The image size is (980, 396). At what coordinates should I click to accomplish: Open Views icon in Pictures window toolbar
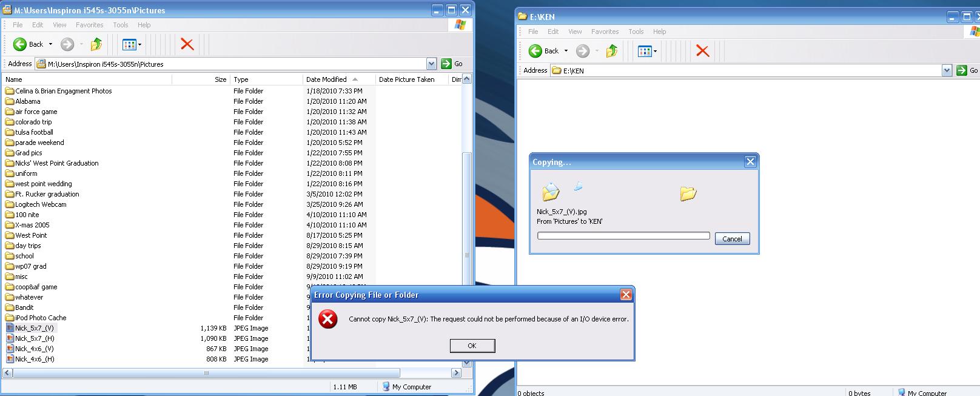[129, 44]
